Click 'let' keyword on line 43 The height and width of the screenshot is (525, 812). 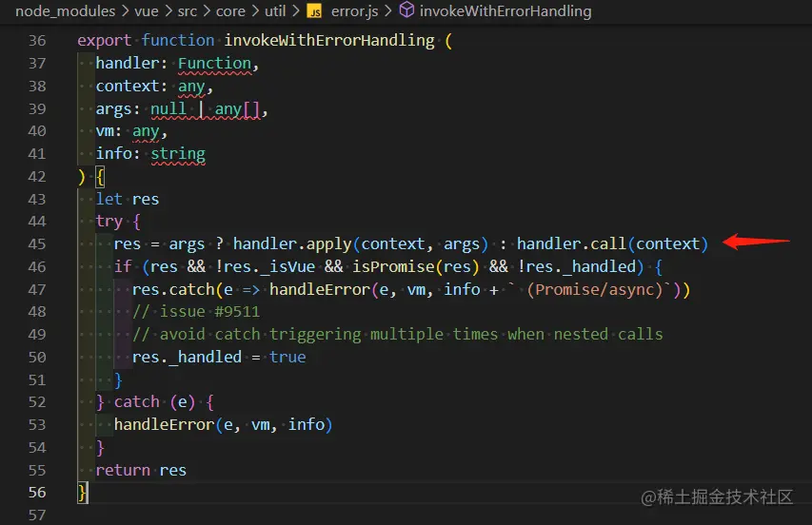pos(109,199)
